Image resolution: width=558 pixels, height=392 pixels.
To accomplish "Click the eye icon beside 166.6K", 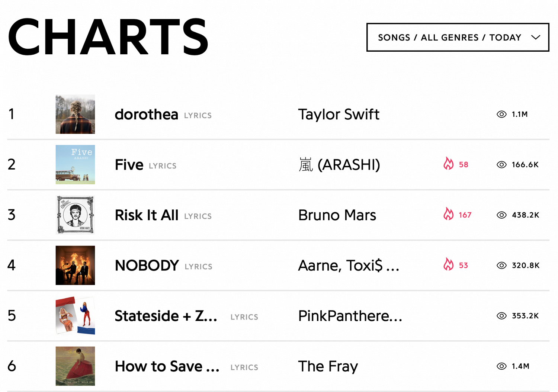I will point(501,165).
